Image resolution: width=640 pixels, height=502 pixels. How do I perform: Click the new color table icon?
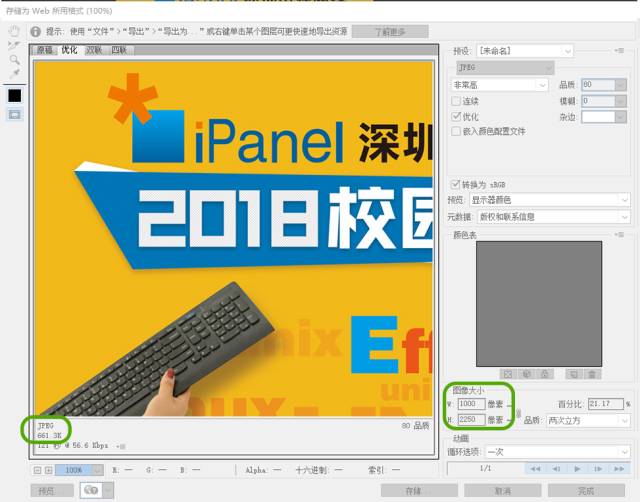pyautogui.click(x=574, y=374)
